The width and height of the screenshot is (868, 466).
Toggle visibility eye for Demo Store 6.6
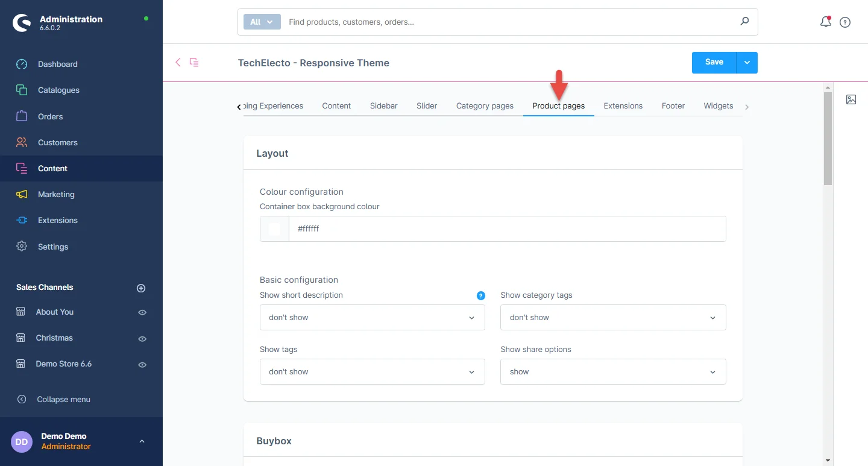point(142,365)
